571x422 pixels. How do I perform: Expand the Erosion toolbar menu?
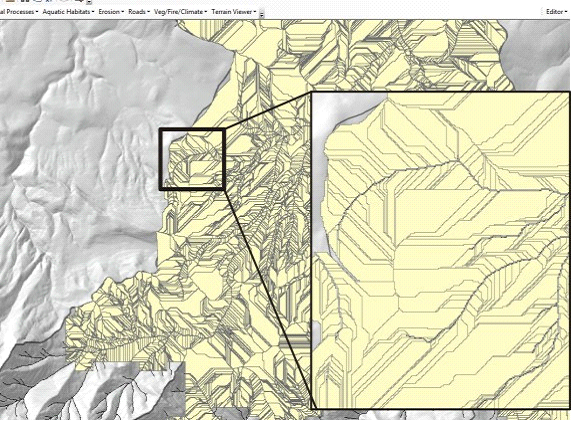click(111, 12)
